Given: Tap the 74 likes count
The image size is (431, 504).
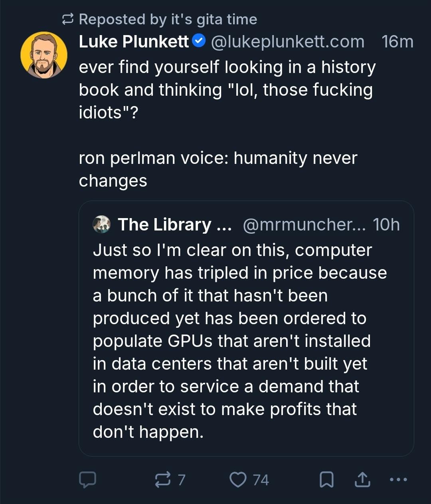Looking at the screenshot, I should (261, 480).
